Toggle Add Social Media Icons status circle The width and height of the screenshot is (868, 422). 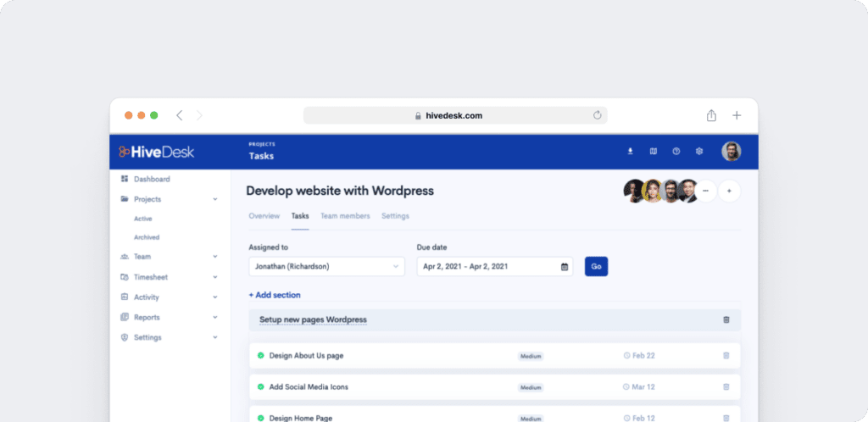click(261, 387)
